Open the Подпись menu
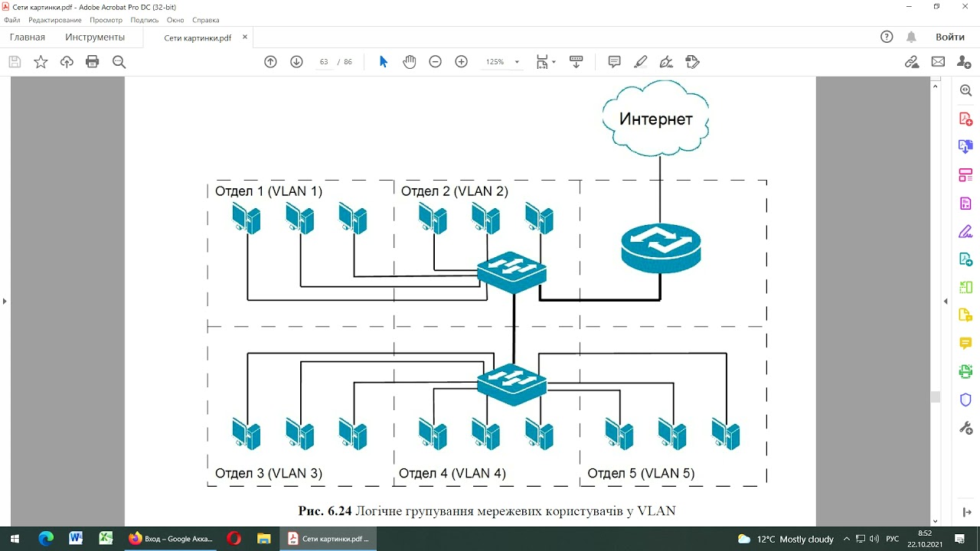Viewport: 980px width, 551px height. [x=145, y=20]
